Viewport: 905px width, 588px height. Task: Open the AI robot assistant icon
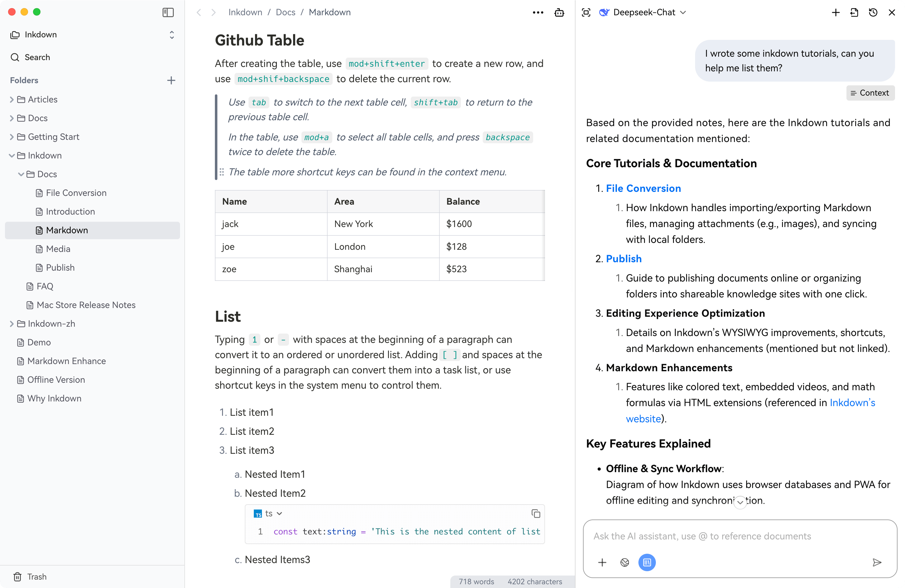pos(559,12)
